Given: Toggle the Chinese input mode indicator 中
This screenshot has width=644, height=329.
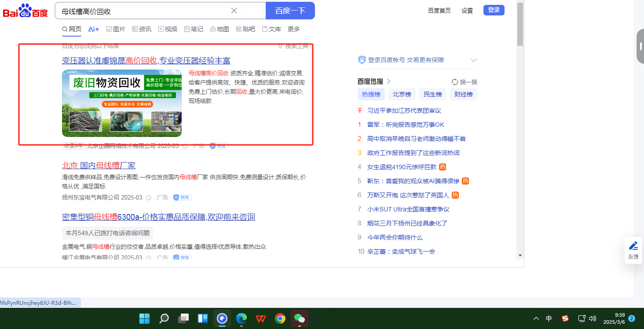Looking at the screenshot, I should (549, 318).
